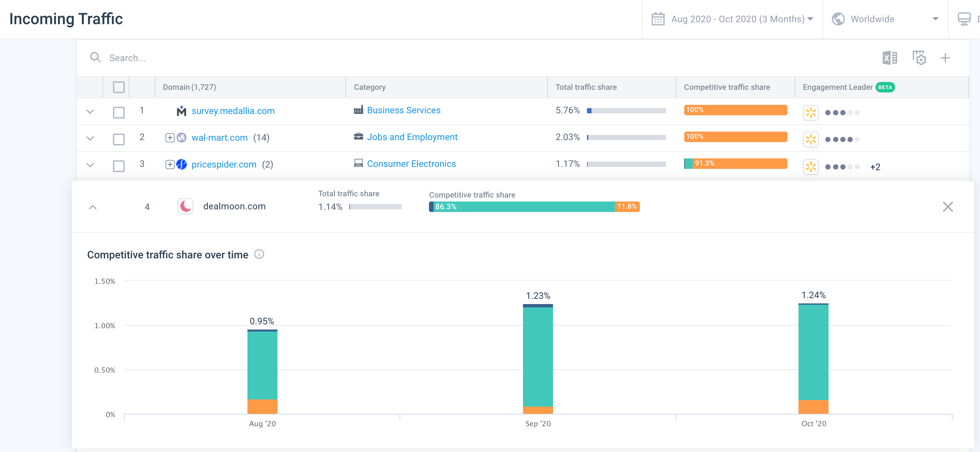Expand the survey.medallia.com row chevron

[90, 111]
